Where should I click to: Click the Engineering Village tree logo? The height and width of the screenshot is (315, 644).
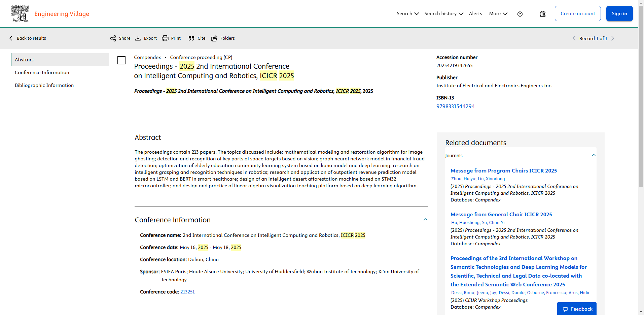(x=20, y=14)
